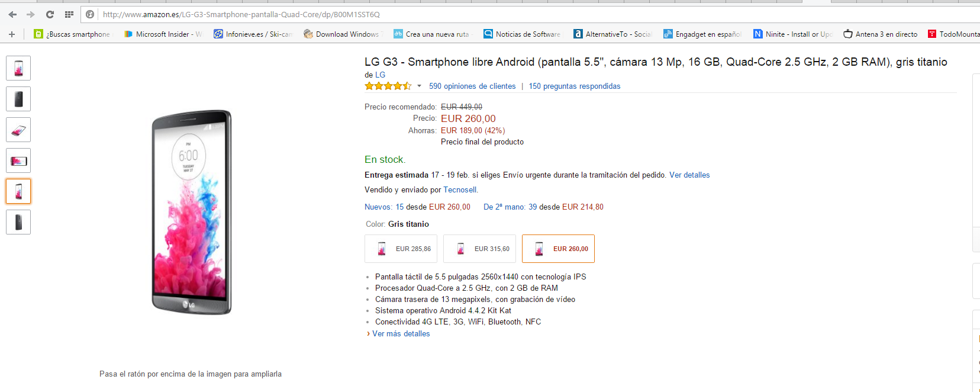Open '150 preguntas respondidas' link
980x392 pixels.
tap(574, 86)
